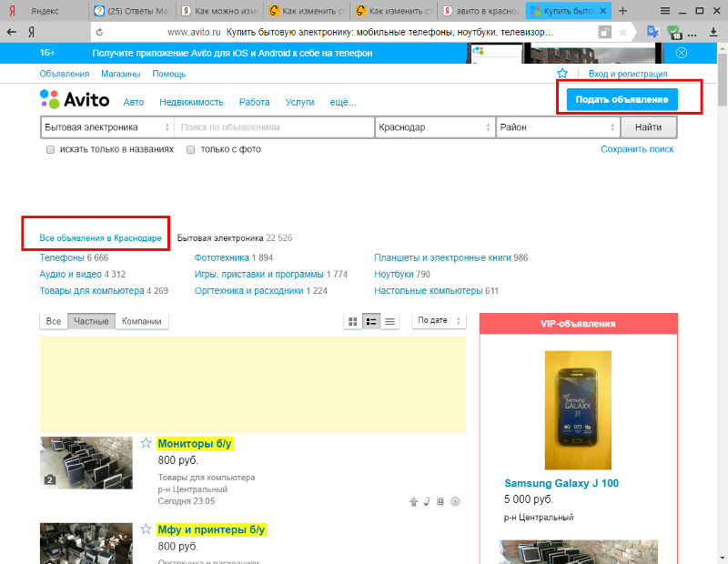
Task: Open the Магазины link
Action: tap(121, 74)
